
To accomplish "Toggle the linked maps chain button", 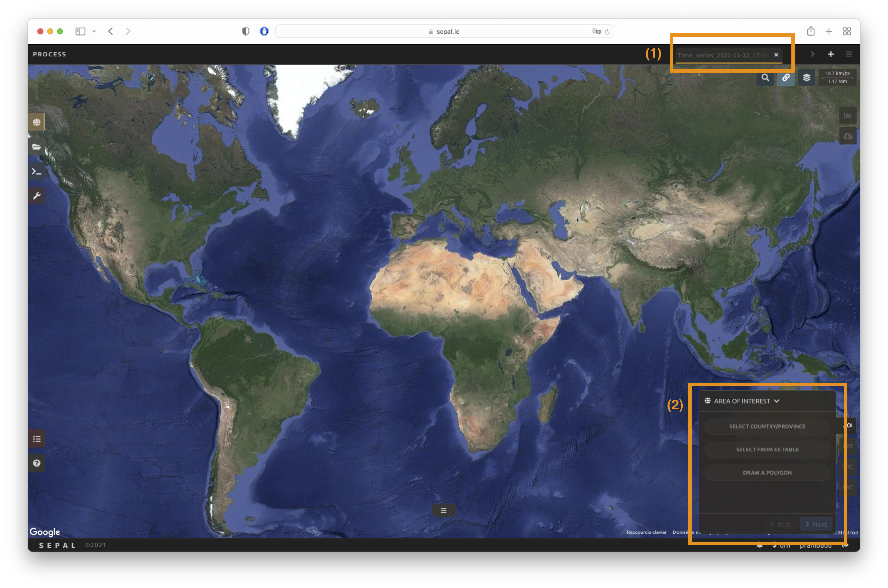I will point(785,78).
